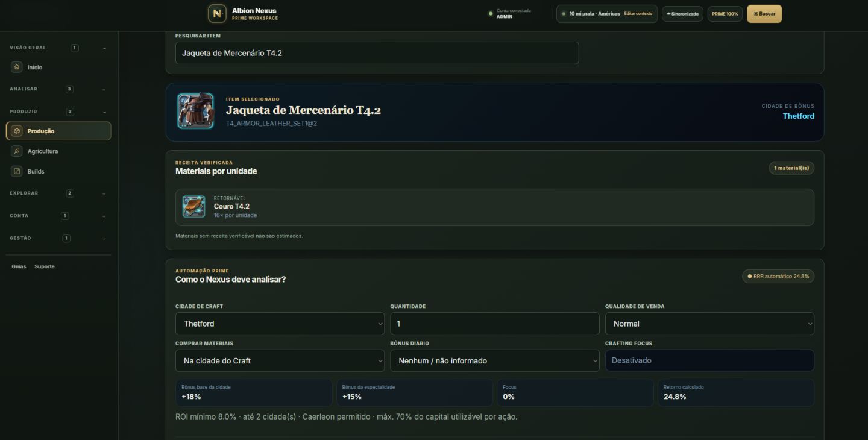The width and height of the screenshot is (868, 440).
Task: Click the 1 material(is) badge
Action: tap(791, 168)
